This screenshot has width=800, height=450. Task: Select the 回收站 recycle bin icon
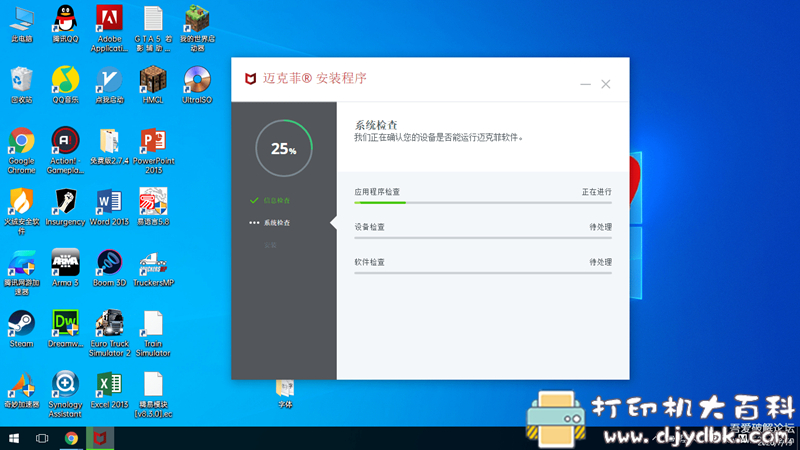point(21,85)
